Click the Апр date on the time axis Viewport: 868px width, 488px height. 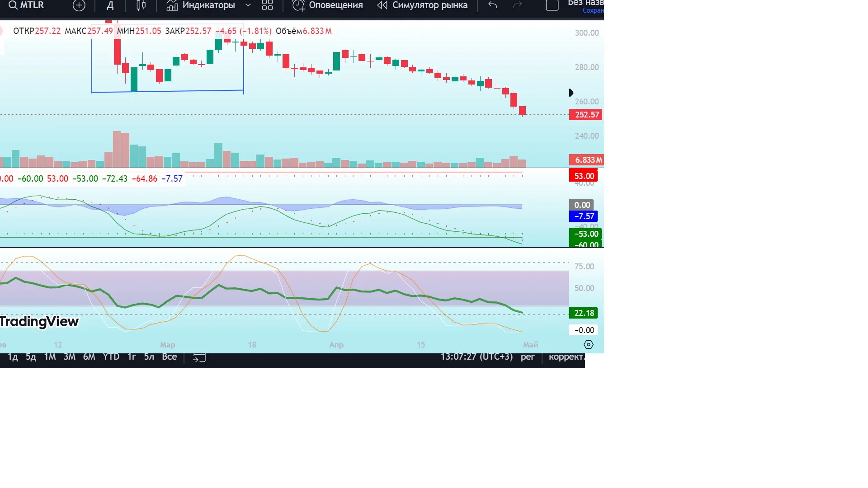(x=336, y=345)
